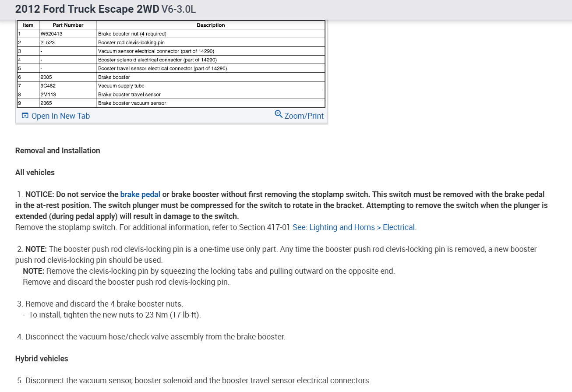The width and height of the screenshot is (572, 392).
Task: Click the "Description" column header in table
Action: (x=211, y=25)
